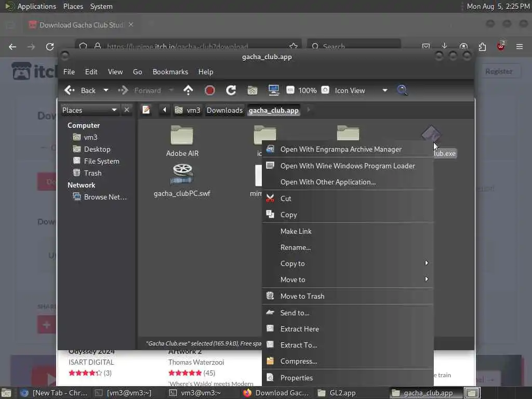The width and height of the screenshot is (532, 399).
Task: Open Trash in the sidebar
Action: (92, 173)
